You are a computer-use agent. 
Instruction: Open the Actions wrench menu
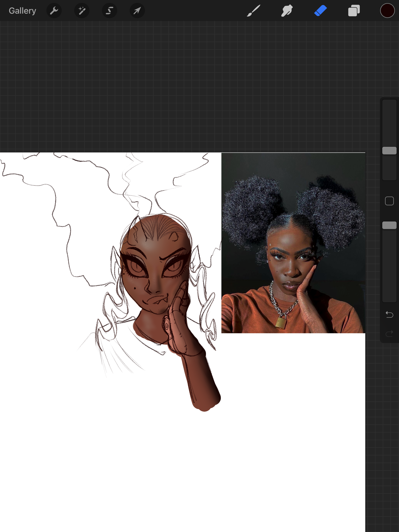54,11
